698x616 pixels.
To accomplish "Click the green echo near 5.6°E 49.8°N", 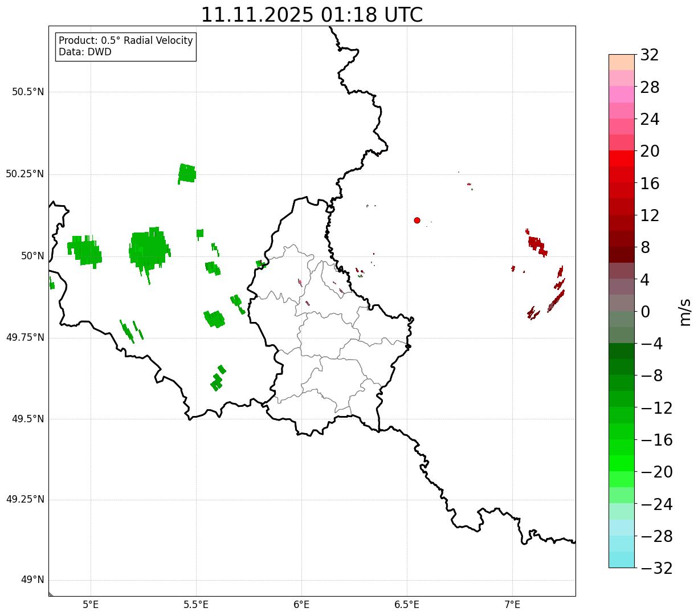I will click(214, 319).
